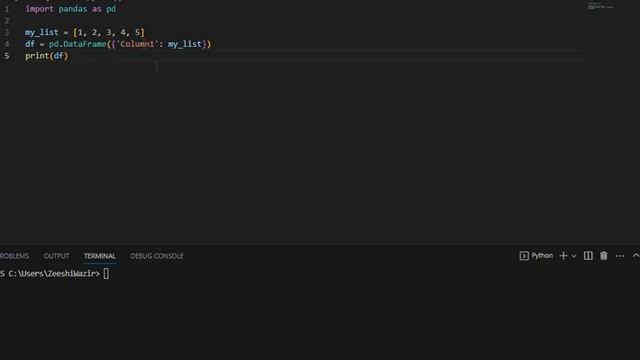Open the panel more actions ellipsis
The width and height of the screenshot is (640, 360).
pyautogui.click(x=620, y=256)
